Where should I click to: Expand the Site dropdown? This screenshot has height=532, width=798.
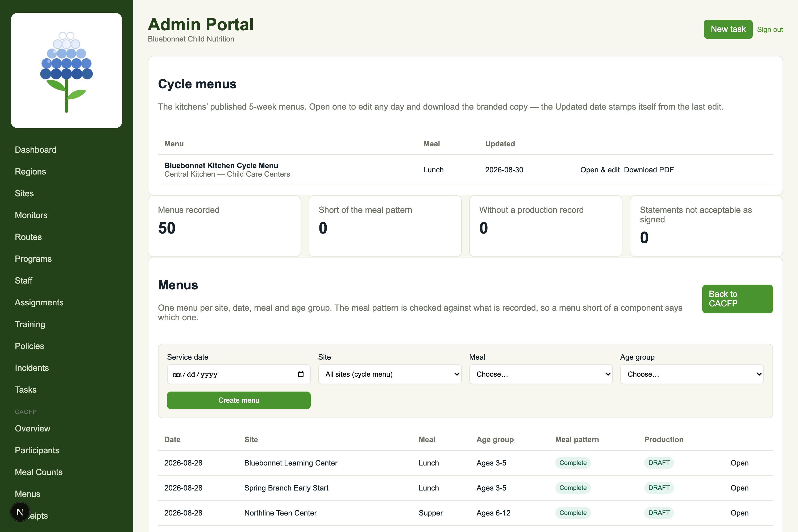tap(389, 374)
